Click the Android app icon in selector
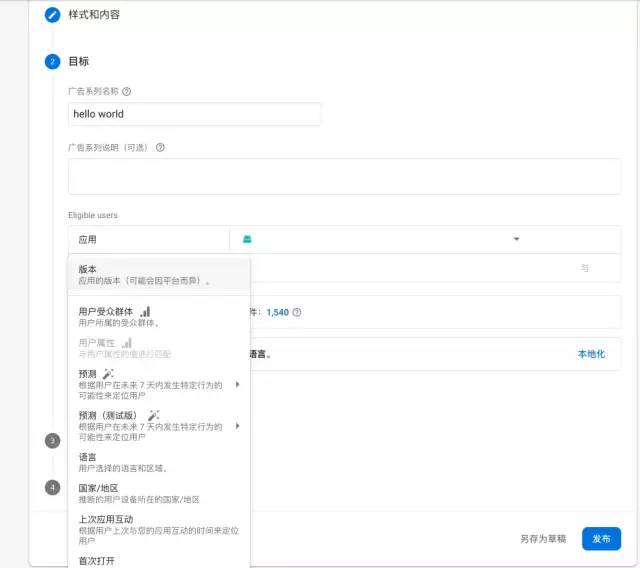 [247, 239]
